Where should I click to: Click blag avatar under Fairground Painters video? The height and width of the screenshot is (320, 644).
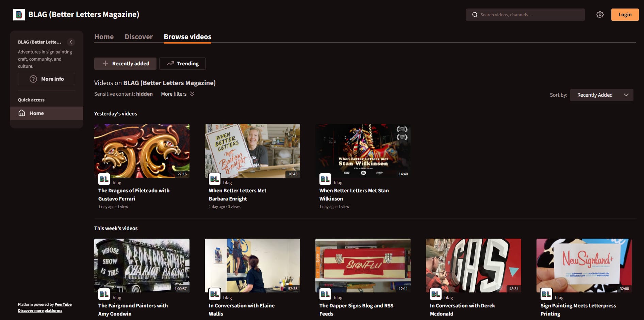pos(104,294)
